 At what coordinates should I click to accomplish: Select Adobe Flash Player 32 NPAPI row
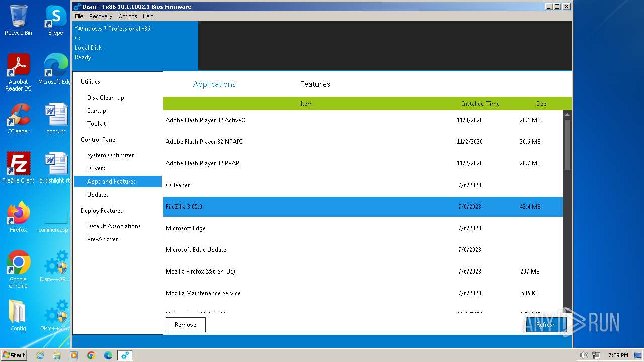363,142
